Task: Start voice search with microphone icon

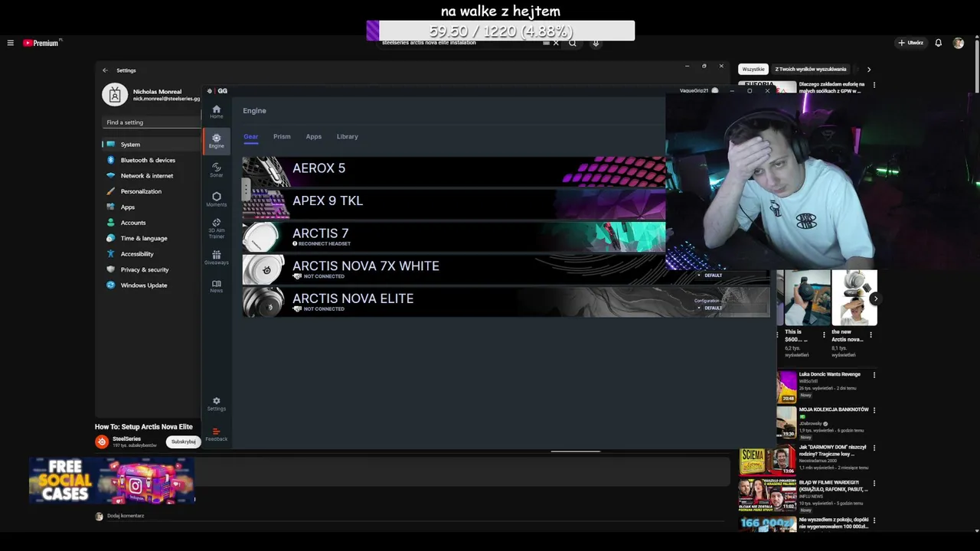Action: [596, 43]
